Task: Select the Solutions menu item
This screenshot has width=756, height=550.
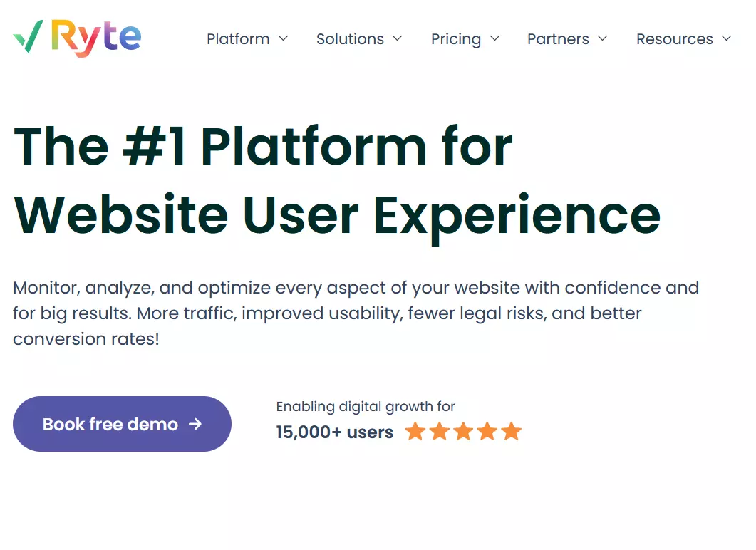Action: click(x=350, y=39)
